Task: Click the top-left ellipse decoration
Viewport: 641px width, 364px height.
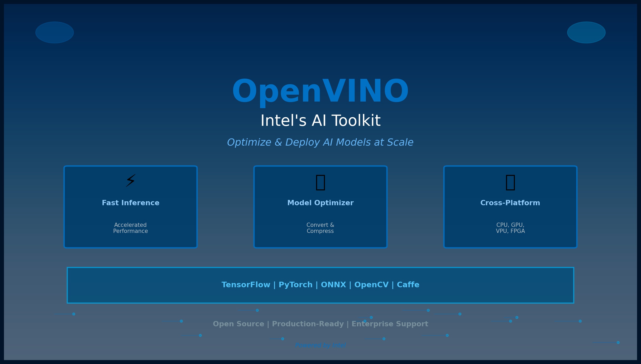Action: [x=54, y=32]
